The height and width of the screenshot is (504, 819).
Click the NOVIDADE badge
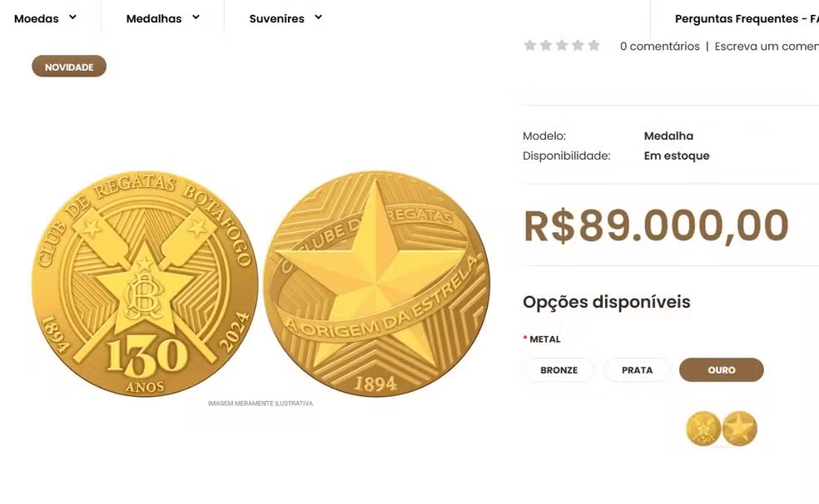[x=69, y=67]
